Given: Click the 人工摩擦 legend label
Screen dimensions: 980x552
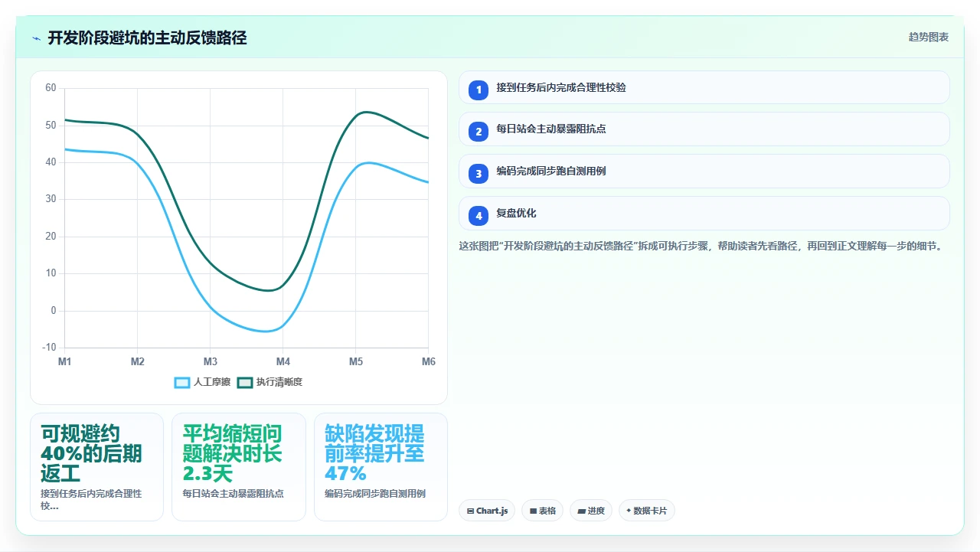Looking at the screenshot, I should pos(212,382).
